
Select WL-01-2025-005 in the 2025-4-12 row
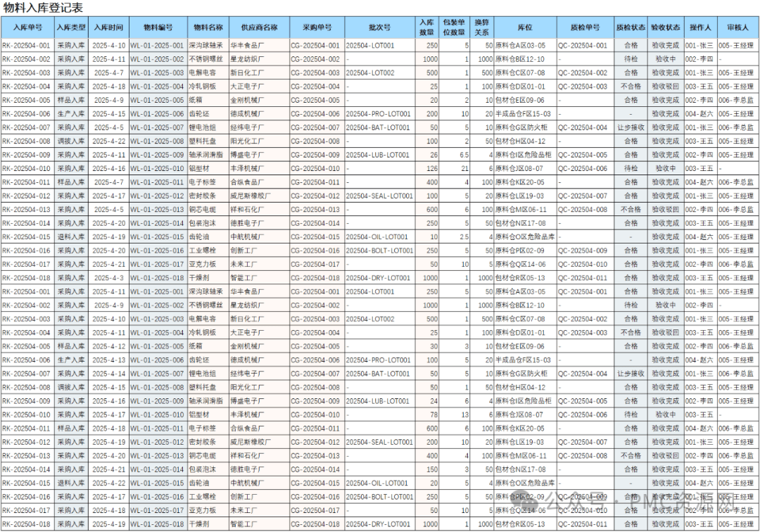point(157,346)
